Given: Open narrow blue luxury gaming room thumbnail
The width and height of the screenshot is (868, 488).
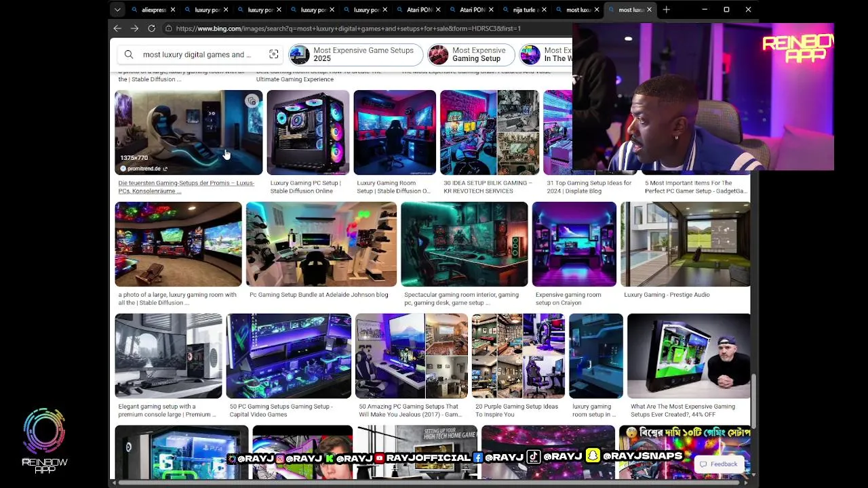Looking at the screenshot, I should click(596, 356).
